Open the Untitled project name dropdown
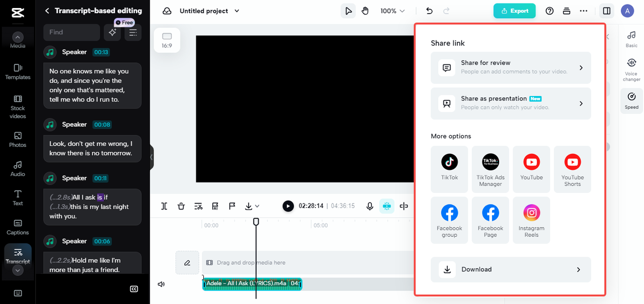The image size is (644, 304). [x=210, y=11]
